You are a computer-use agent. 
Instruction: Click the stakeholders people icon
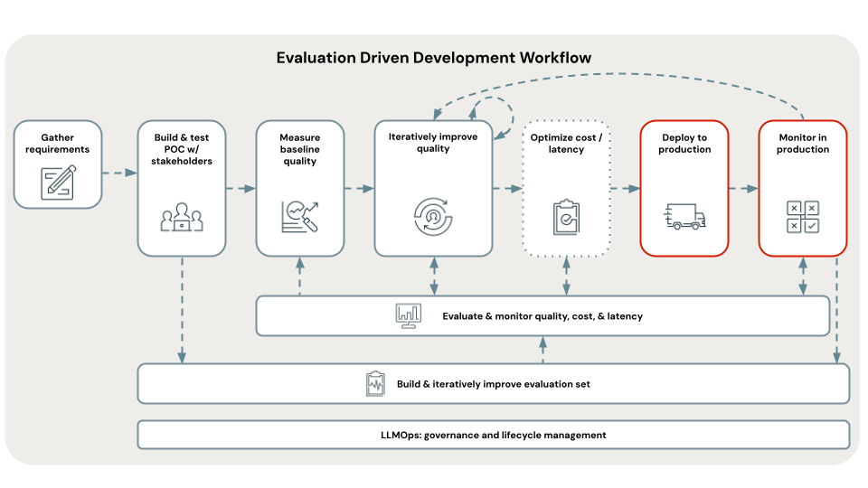coord(182,217)
